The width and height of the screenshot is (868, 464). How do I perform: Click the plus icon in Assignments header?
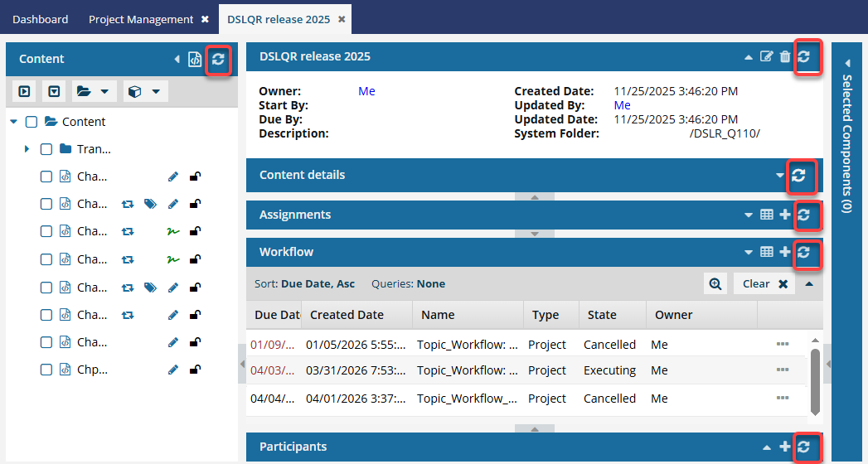pyautogui.click(x=785, y=215)
